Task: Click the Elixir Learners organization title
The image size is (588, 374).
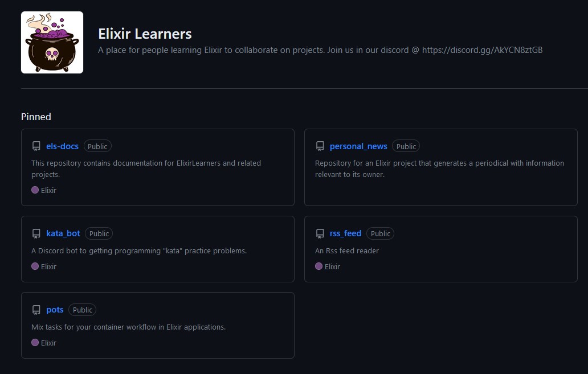Action: (x=145, y=34)
